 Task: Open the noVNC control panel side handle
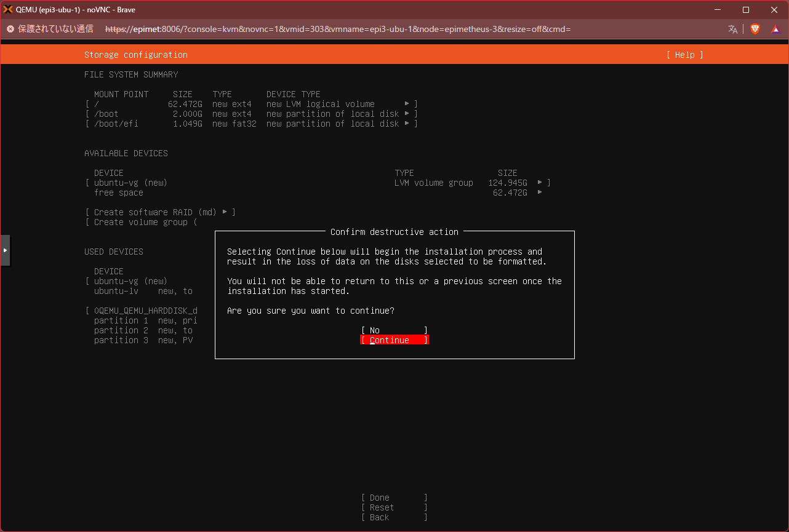[5, 250]
